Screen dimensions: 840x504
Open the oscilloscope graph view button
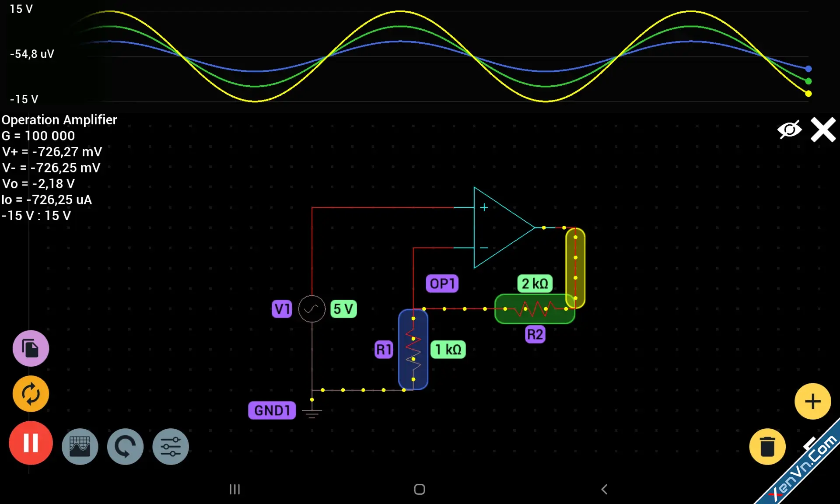(x=80, y=446)
